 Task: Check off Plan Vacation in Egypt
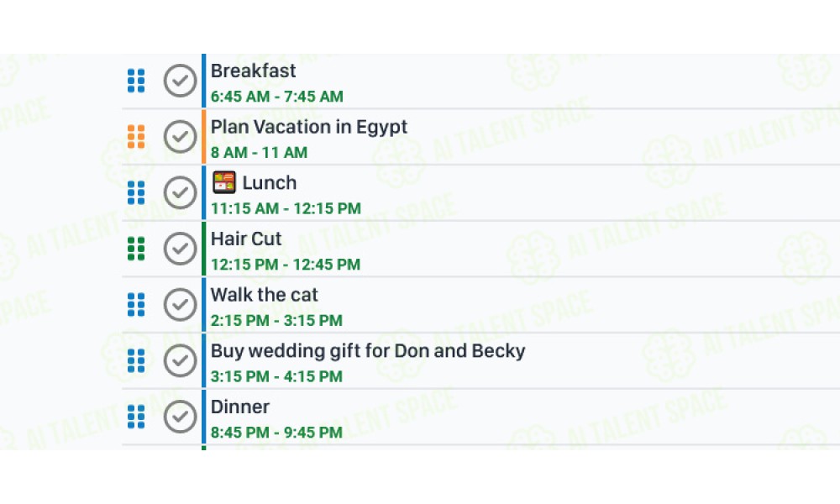180,137
